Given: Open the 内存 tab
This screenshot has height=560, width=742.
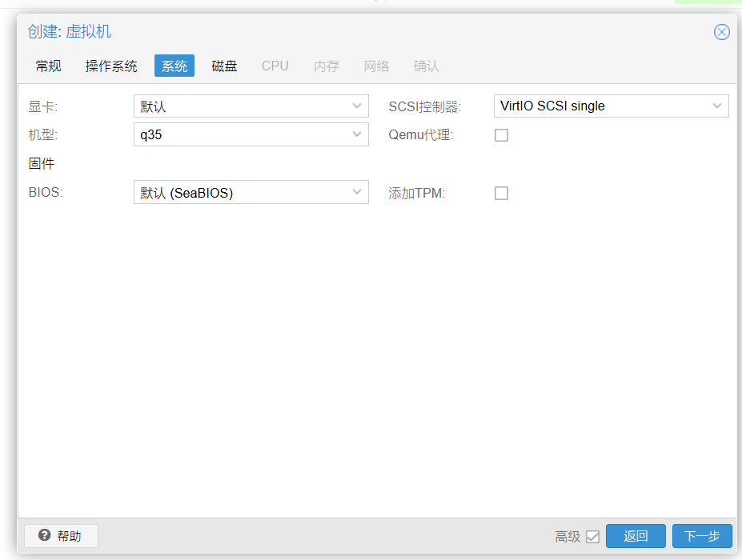Looking at the screenshot, I should point(327,66).
